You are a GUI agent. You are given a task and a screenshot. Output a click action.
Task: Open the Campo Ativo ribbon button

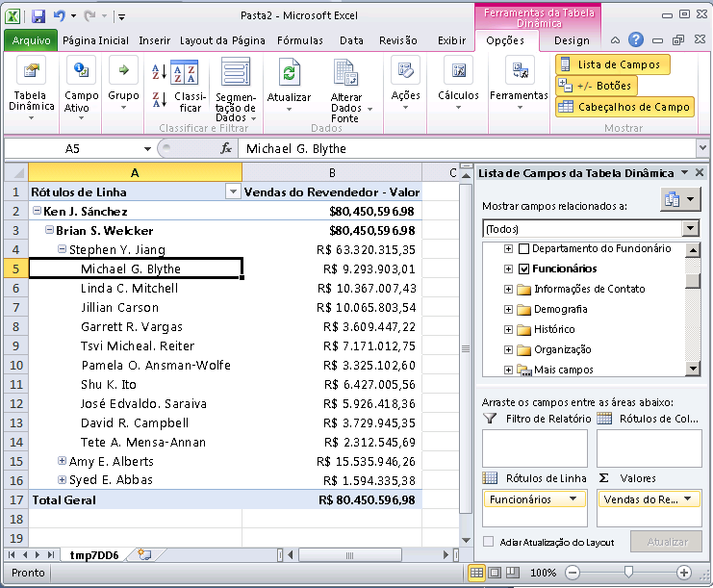coord(82,72)
